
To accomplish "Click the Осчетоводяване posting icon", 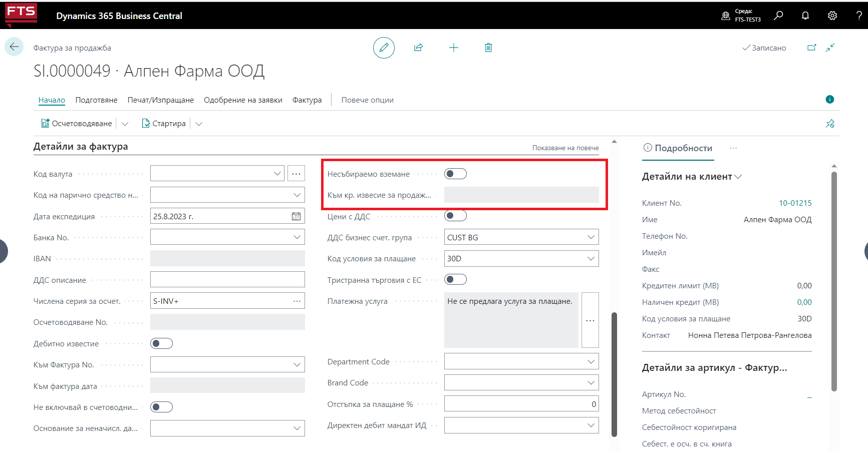I will coord(45,123).
